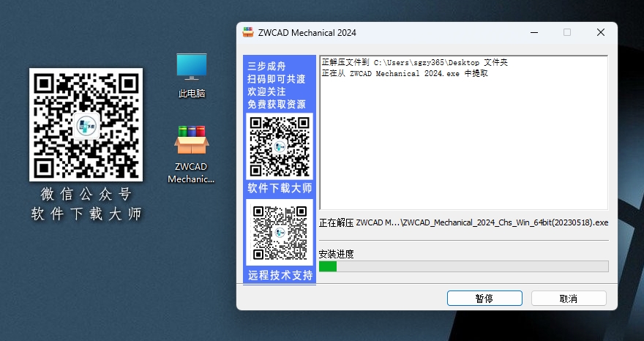Close the ZWCAD Mechanical 2024 window
Viewport: 644px width, 341px height.
601,32
